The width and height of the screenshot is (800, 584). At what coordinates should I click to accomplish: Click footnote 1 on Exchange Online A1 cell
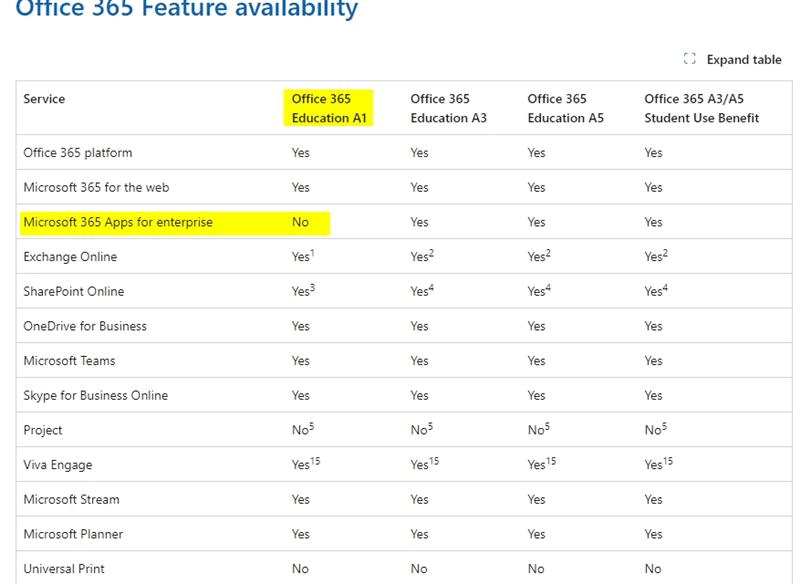point(312,253)
